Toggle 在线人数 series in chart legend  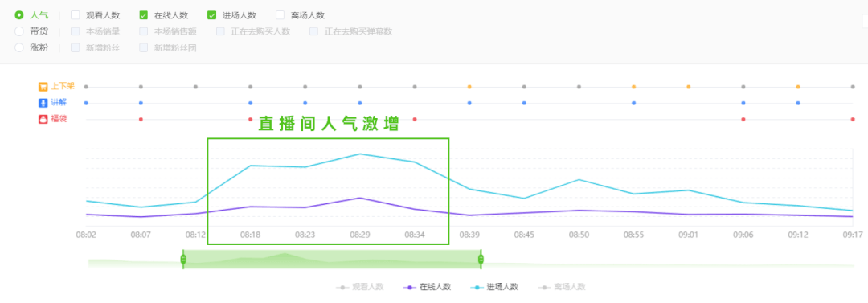[x=427, y=287]
